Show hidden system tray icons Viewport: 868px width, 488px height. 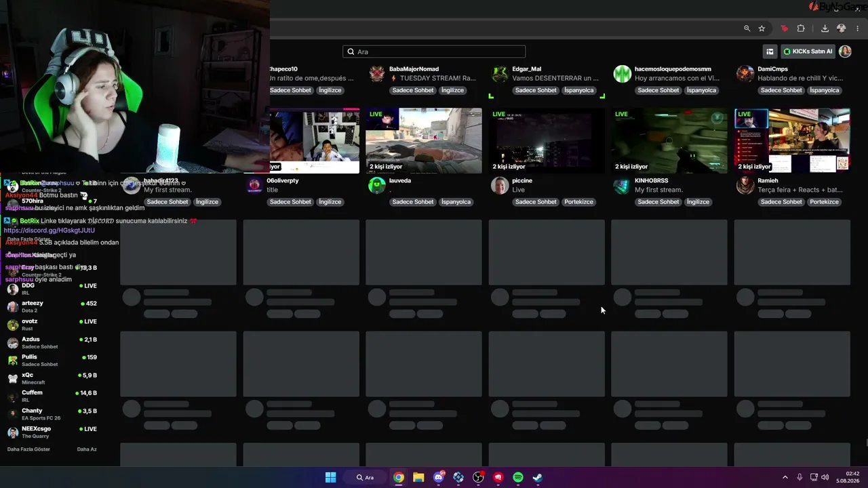pos(785,477)
